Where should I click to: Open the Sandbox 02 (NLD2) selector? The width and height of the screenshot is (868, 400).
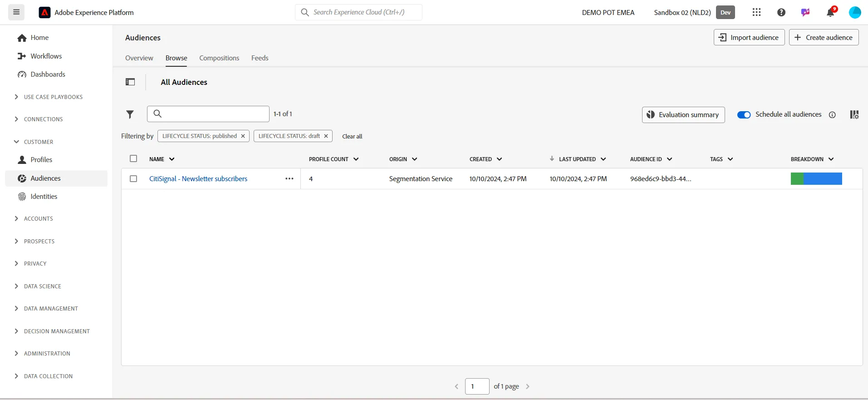pos(682,12)
